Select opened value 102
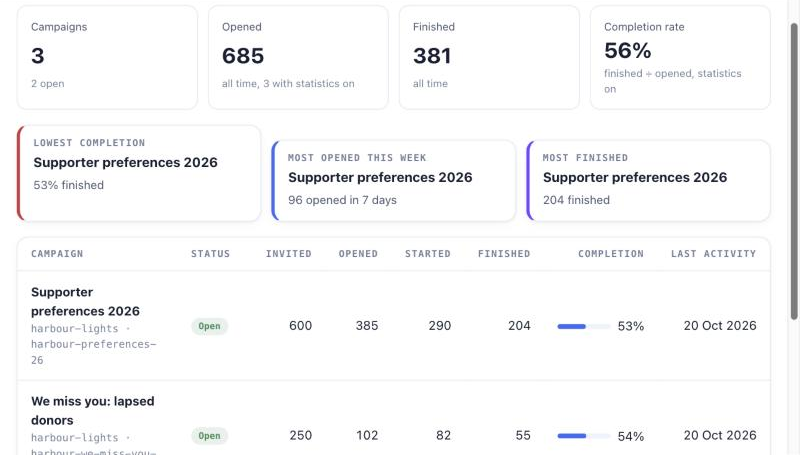The width and height of the screenshot is (800, 455). tap(367, 435)
